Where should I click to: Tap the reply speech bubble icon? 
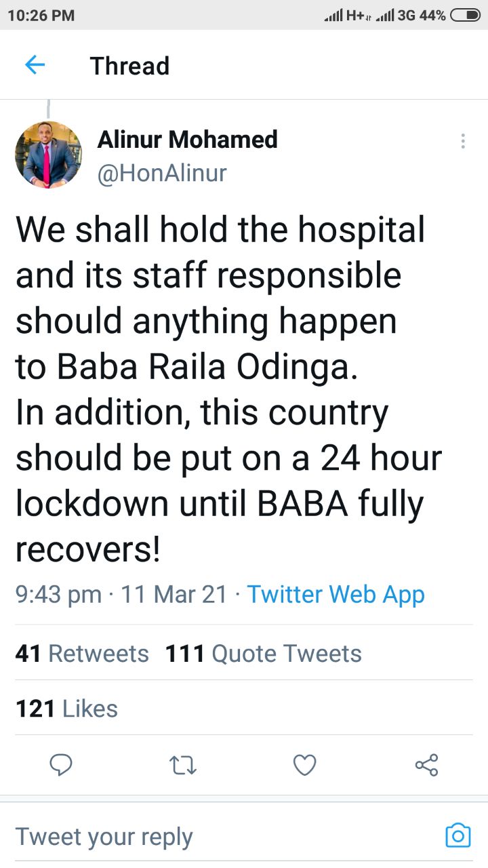click(x=62, y=765)
